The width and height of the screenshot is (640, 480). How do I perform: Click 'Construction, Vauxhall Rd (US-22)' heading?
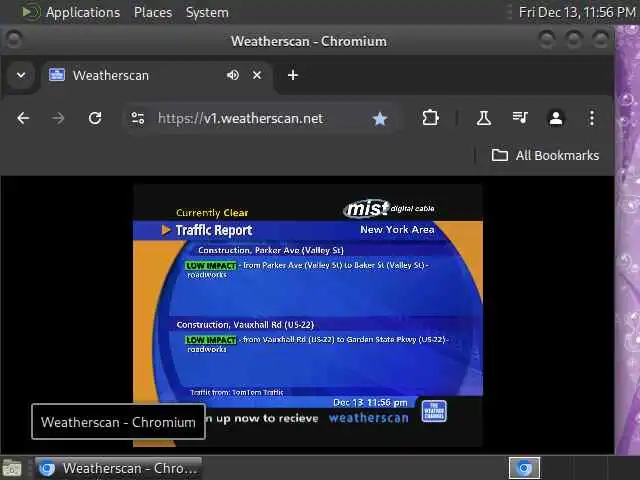[x=245, y=325]
